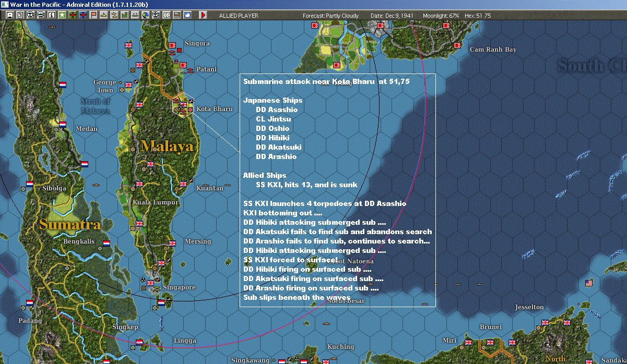Open the document list icon in toolbar
The image size is (627, 364).
point(20,16)
